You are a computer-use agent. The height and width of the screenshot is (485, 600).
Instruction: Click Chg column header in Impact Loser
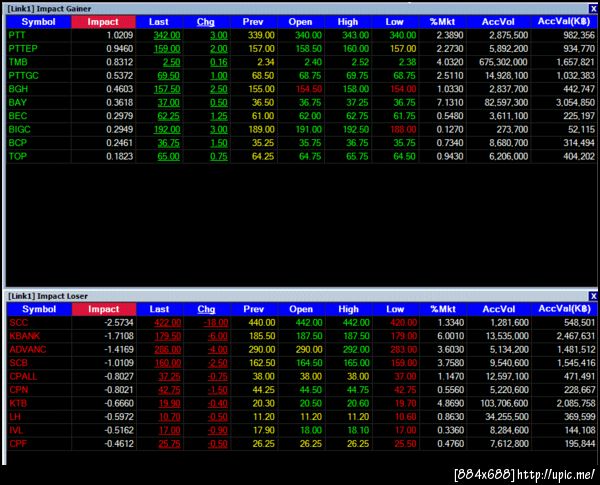click(x=206, y=309)
